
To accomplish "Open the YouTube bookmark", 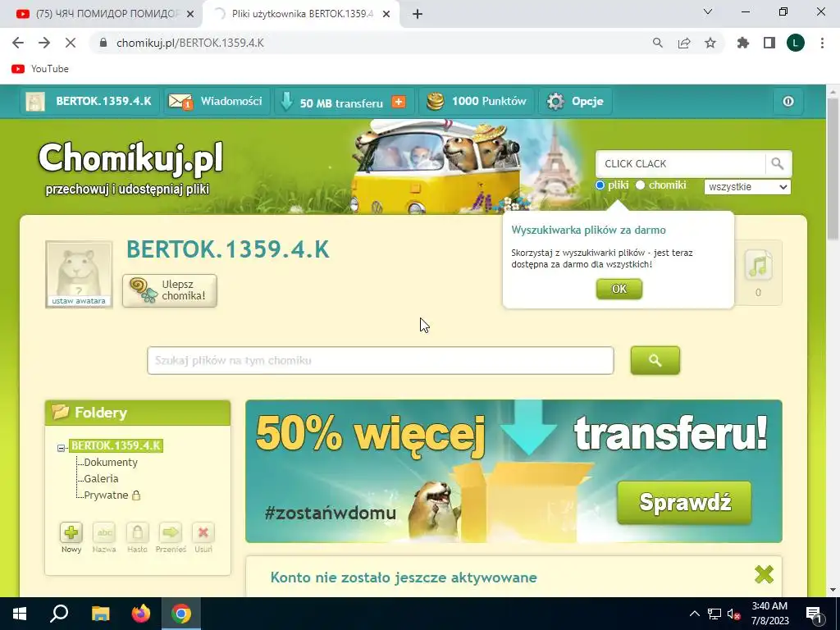I will click(x=40, y=69).
